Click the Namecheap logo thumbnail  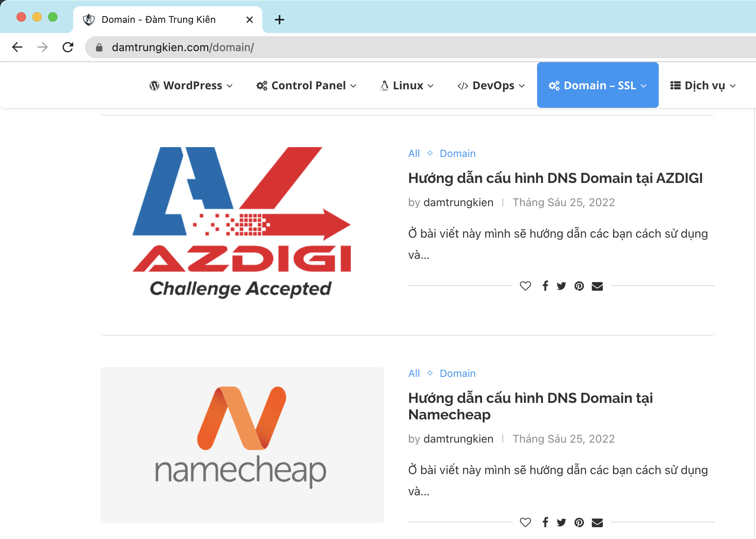pos(242,445)
